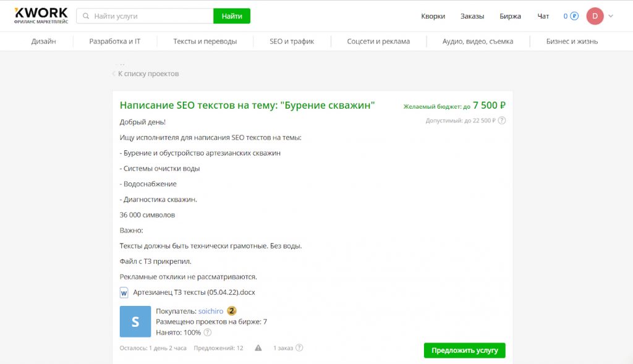Open the Кворки menu item

[435, 15]
